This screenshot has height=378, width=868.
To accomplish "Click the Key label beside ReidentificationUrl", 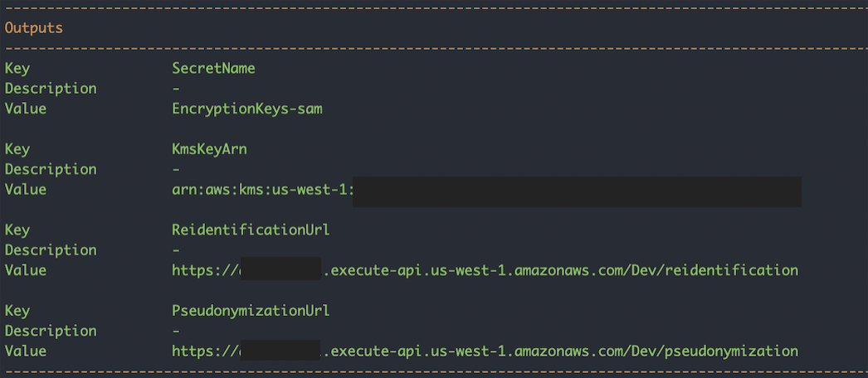I will (17, 230).
